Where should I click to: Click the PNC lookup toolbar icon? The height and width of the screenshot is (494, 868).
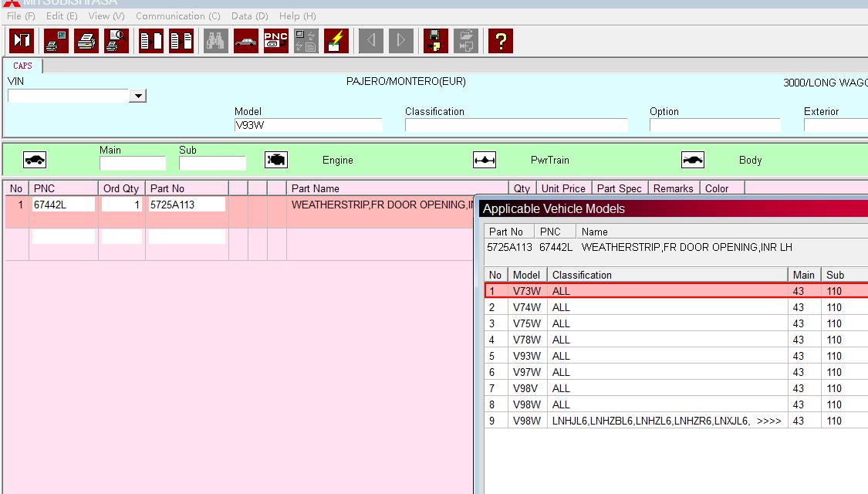point(275,40)
